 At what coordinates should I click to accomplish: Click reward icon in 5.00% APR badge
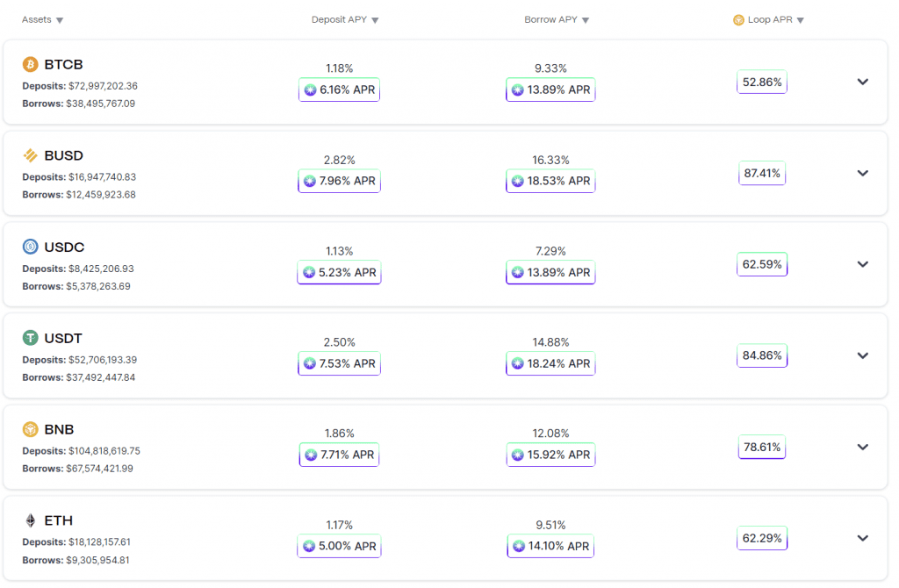coord(309,546)
